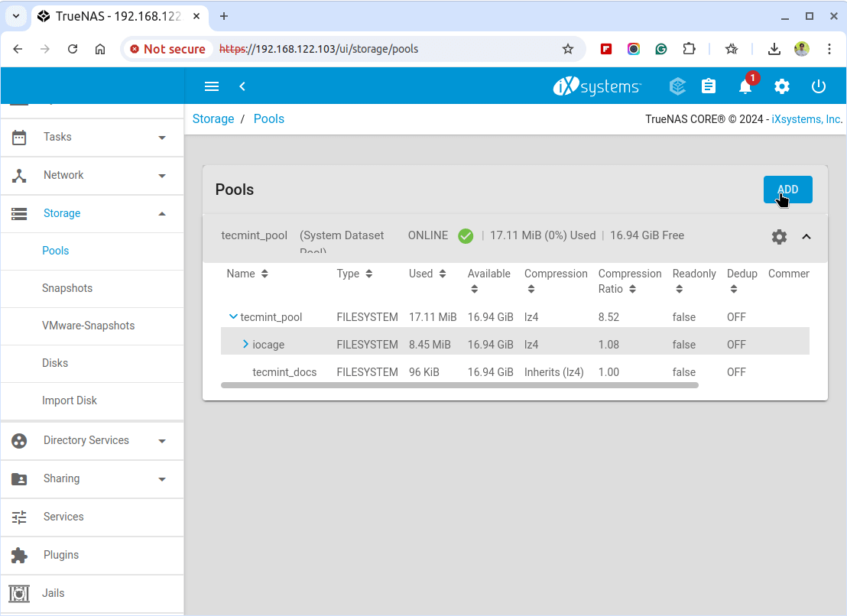Open the browser tab search dropdown

point(16,16)
